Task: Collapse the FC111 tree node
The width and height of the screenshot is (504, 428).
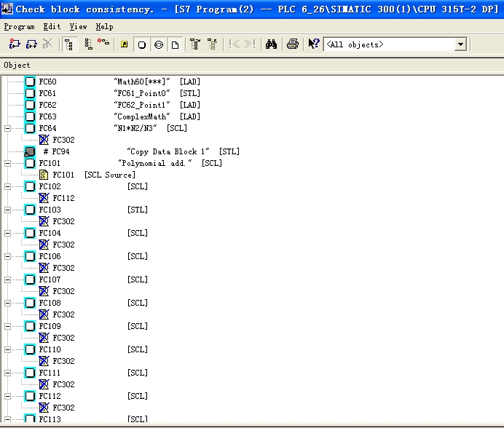Action: click(8, 373)
